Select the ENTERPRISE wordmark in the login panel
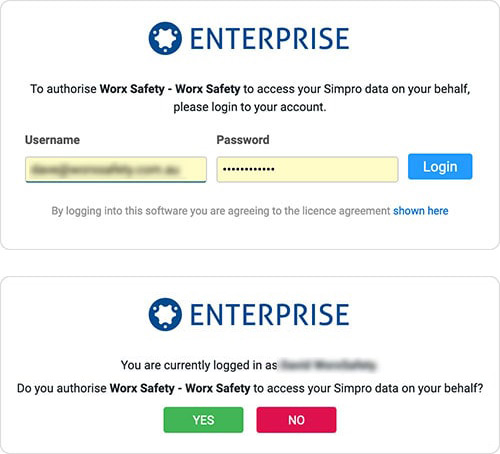This screenshot has height=454, width=500. (x=269, y=39)
